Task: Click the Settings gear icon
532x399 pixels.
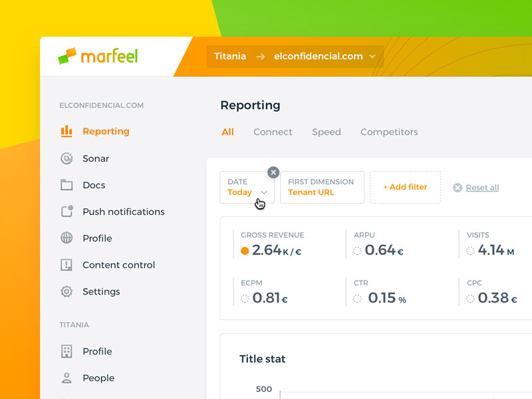Action: pos(66,291)
